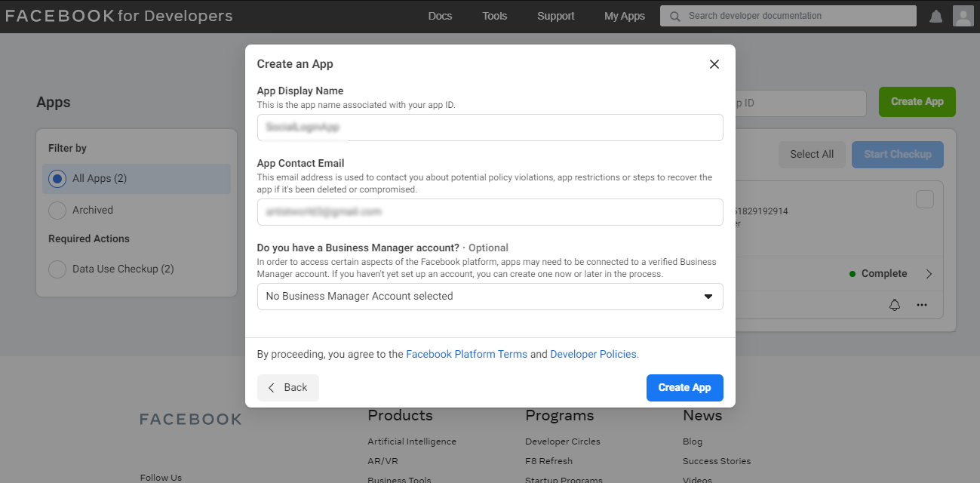980x483 pixels.
Task: Close the Create an App dialog
Action: click(714, 64)
